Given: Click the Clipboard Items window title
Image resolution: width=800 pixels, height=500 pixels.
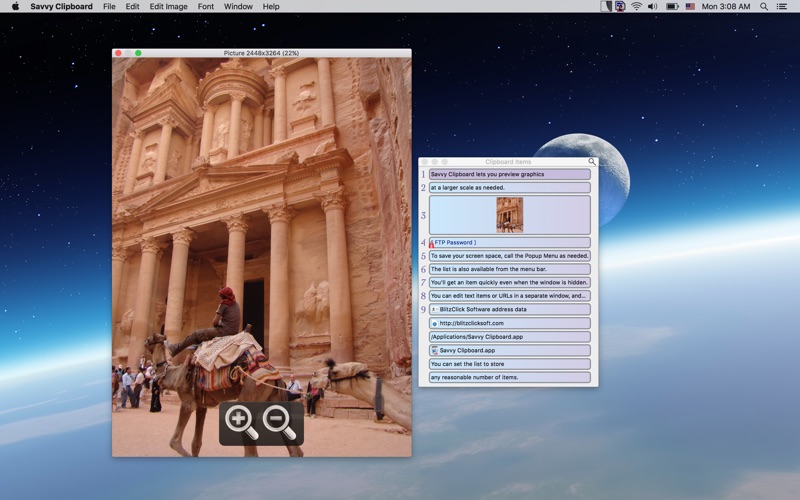Looking at the screenshot, I should coord(508,162).
